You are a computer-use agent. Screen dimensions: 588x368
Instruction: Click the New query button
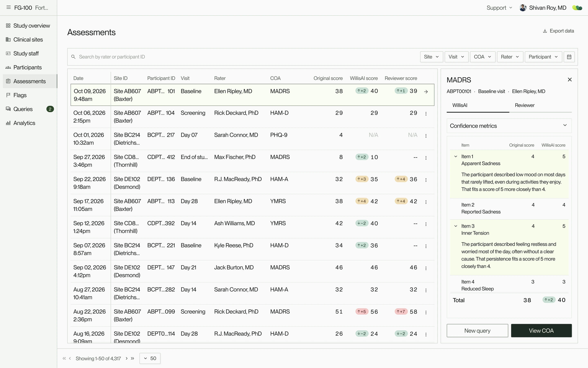click(477, 331)
